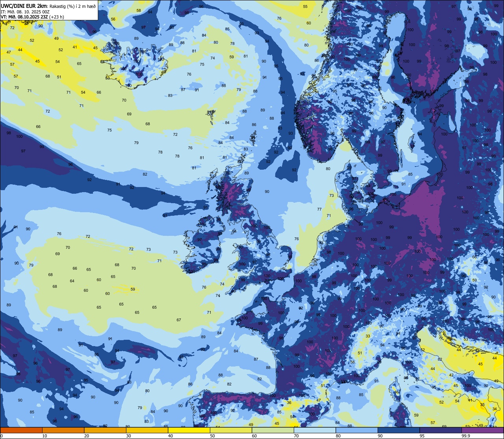504x439 pixels.
Task: Click the IT: Mið. 08. 10. 2025 00Z line
Action: [25, 12]
